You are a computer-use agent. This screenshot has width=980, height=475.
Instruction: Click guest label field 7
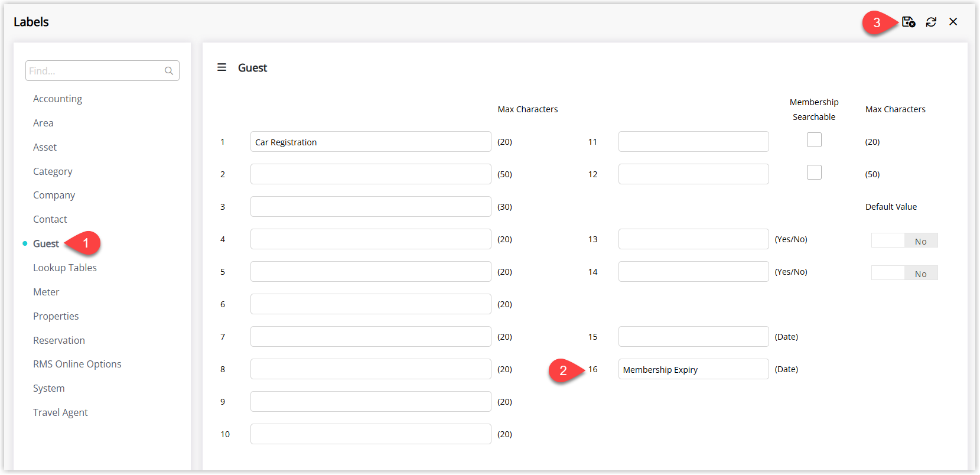(x=370, y=337)
